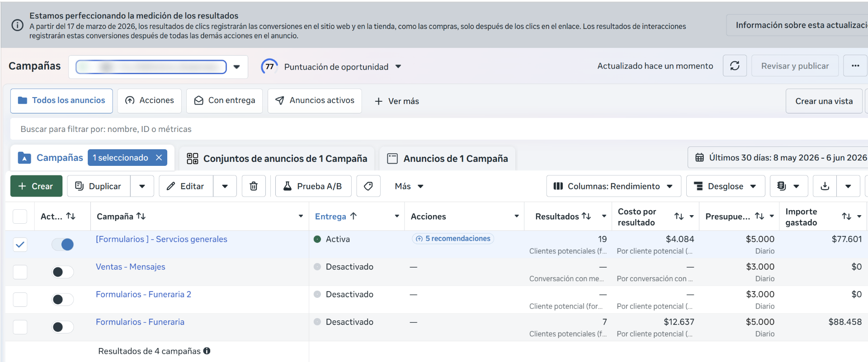The width and height of the screenshot is (868, 362).
Task: Click the green Crear button
Action: click(x=36, y=186)
